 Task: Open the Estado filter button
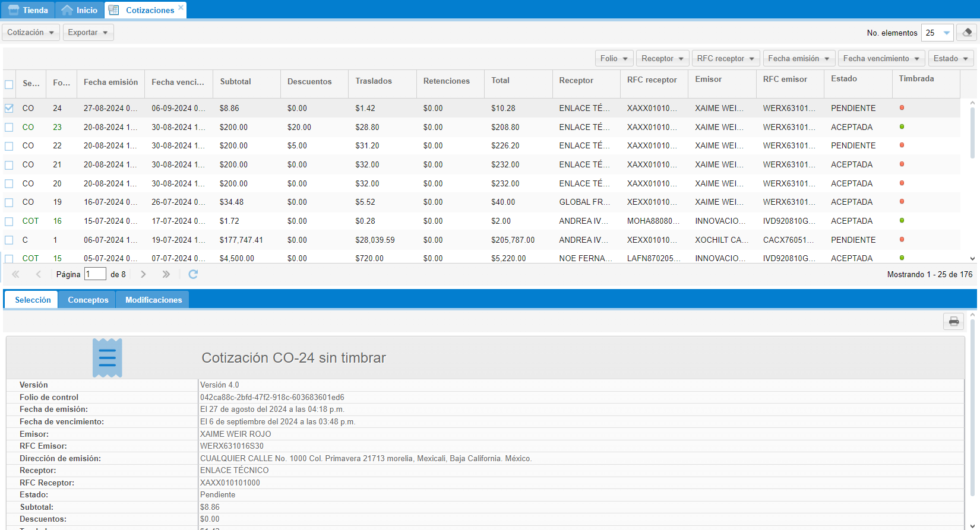tap(950, 58)
